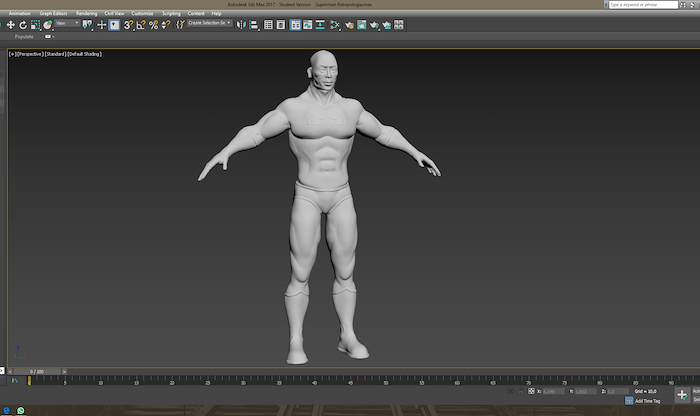The height and width of the screenshot is (416, 700).
Task: Click the Selection Lock toggle icon
Action: point(521,391)
